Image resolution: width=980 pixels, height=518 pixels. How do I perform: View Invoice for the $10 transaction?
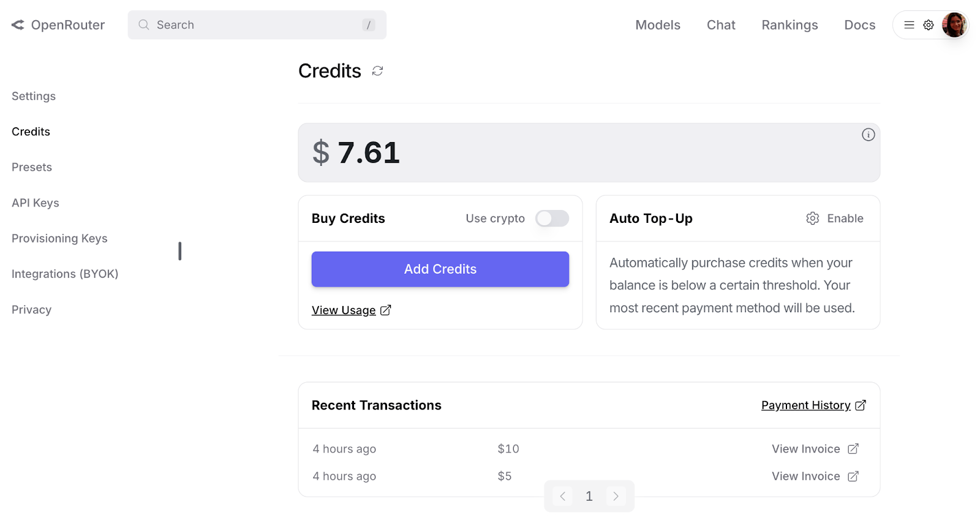tap(805, 449)
